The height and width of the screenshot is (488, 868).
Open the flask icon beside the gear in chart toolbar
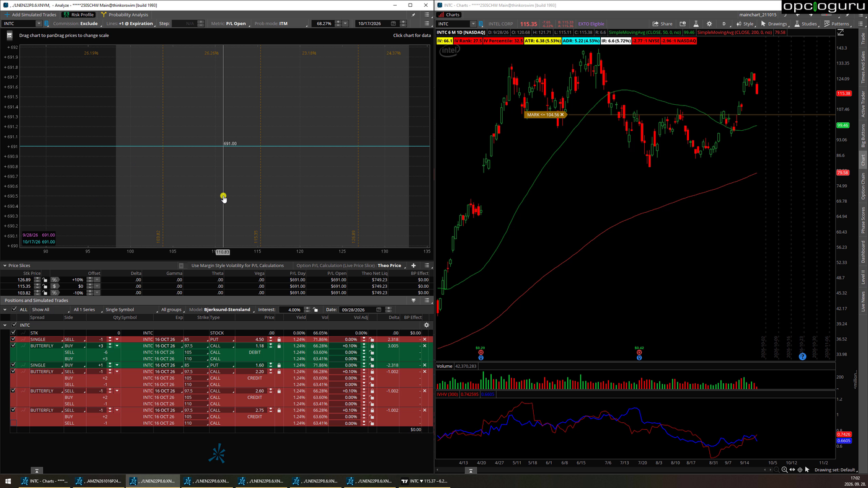coord(696,24)
